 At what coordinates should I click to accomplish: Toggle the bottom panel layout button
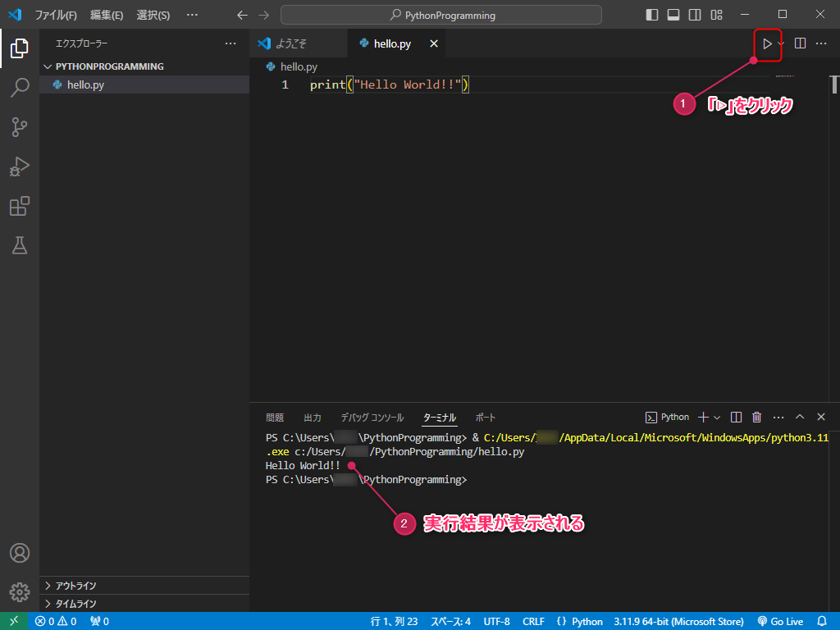point(673,15)
